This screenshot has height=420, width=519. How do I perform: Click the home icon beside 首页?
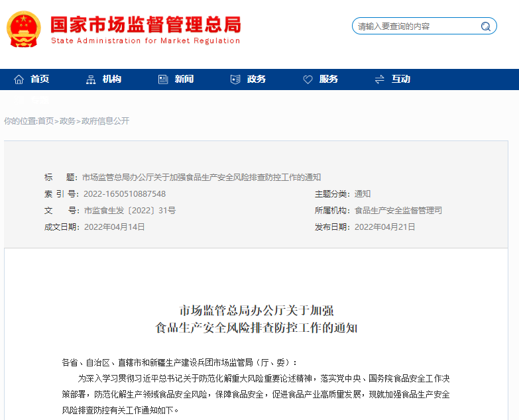click(x=19, y=79)
